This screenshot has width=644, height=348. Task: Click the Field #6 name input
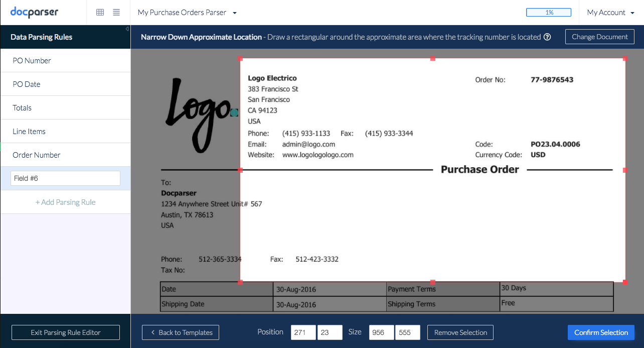(x=65, y=178)
